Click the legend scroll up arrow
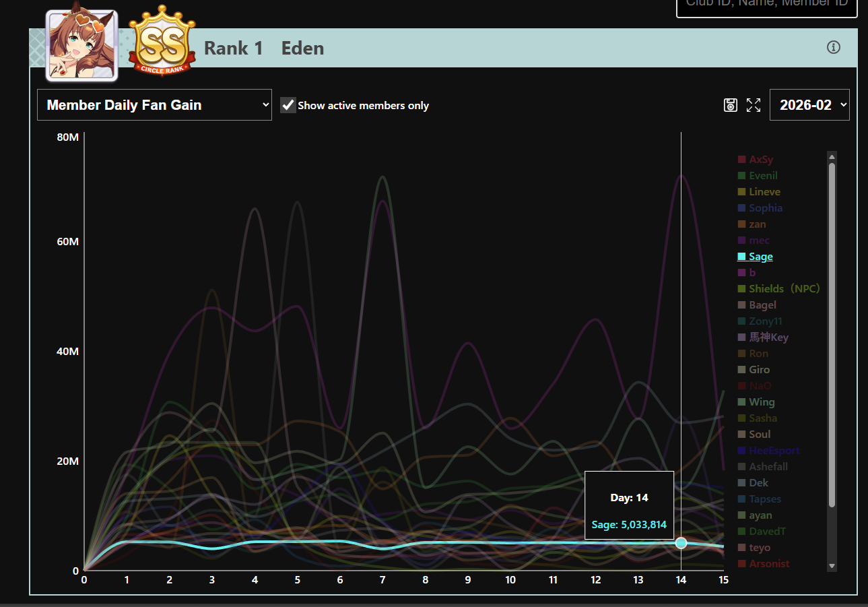 click(x=832, y=157)
